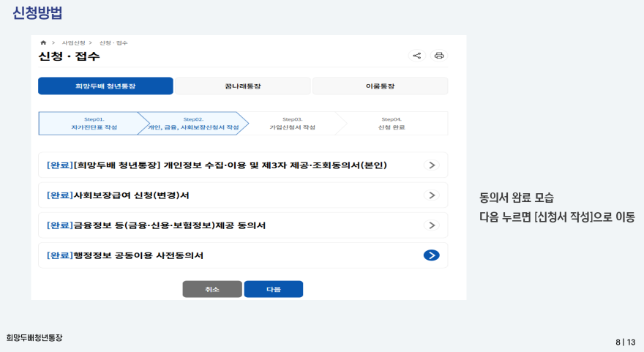Expand arrow for 개인정보 수집·이용 동의서(본인)
Viewport: 644px width, 352px height.
pyautogui.click(x=432, y=165)
